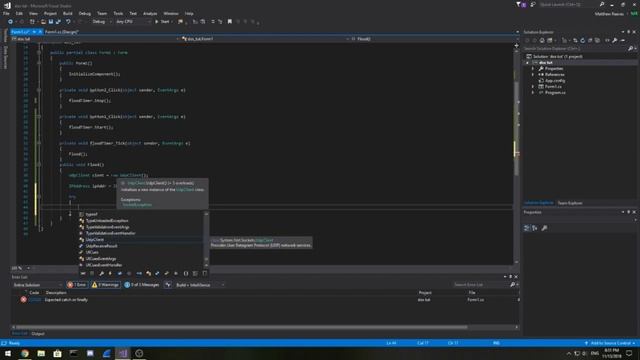Expand the References node in Solution Explorer
This screenshot has width=640, height=360.
coord(533,75)
